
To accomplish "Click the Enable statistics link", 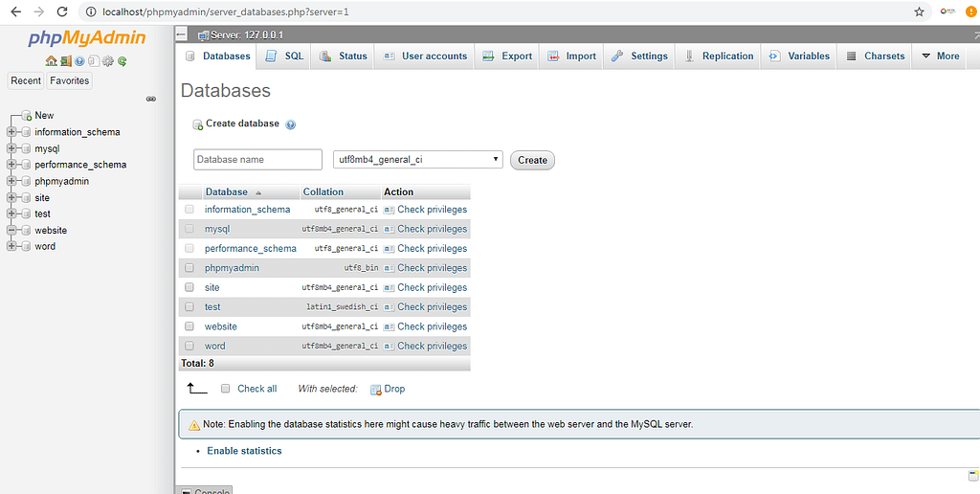I will tap(244, 451).
